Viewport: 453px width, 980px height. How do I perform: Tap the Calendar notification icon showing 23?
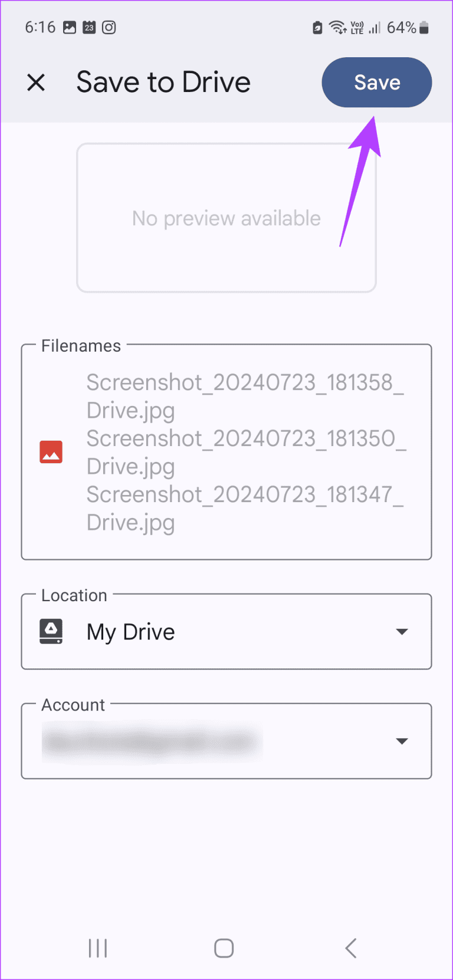pyautogui.click(x=90, y=27)
